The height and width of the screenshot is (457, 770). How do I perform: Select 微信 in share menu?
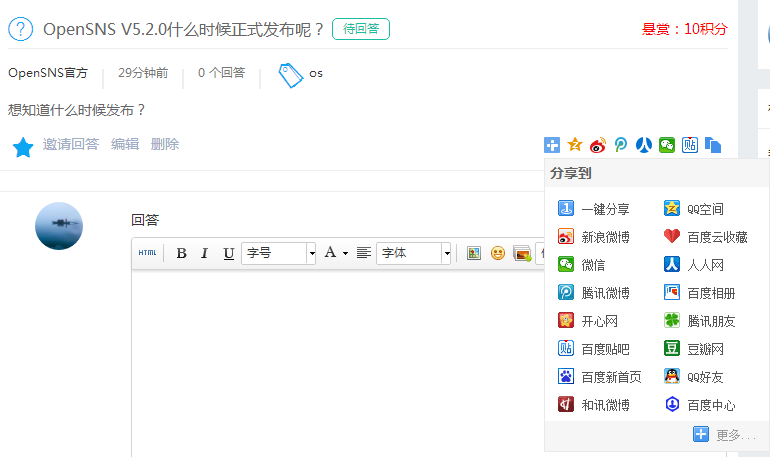pos(581,265)
